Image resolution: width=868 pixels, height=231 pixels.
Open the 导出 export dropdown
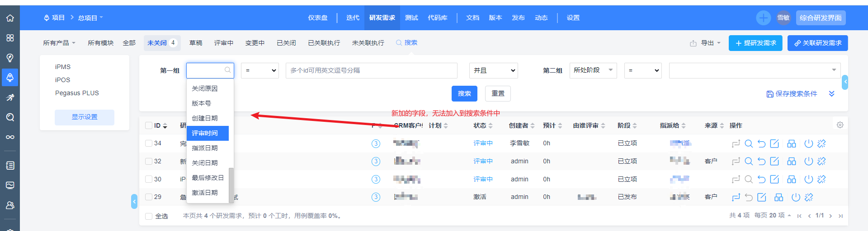pyautogui.click(x=706, y=43)
